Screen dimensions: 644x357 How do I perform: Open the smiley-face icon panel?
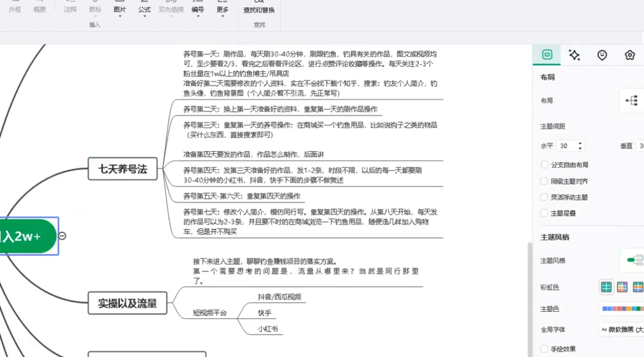[x=602, y=55]
